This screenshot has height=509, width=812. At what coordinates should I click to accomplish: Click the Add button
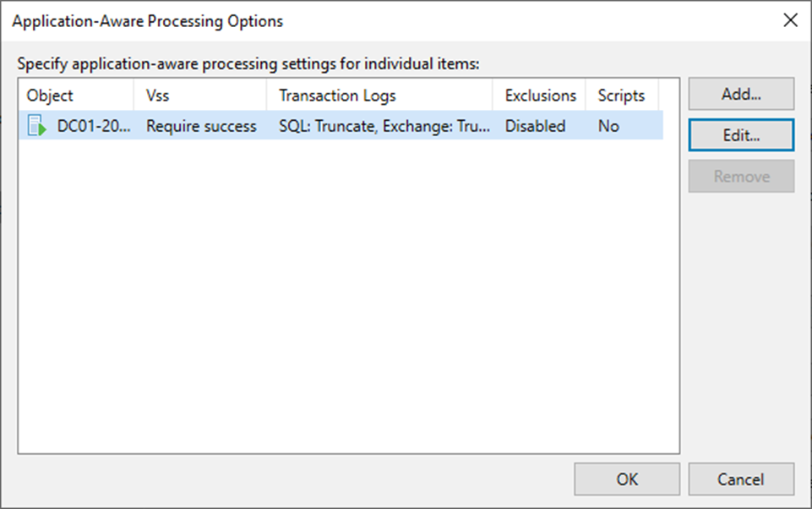click(741, 94)
